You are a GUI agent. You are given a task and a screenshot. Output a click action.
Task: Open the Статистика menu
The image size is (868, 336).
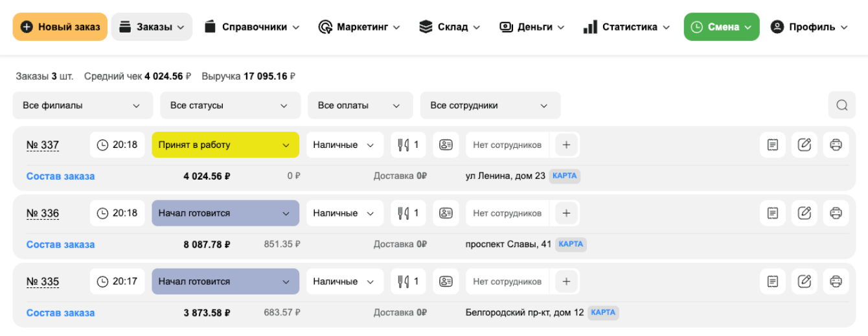coord(626,27)
